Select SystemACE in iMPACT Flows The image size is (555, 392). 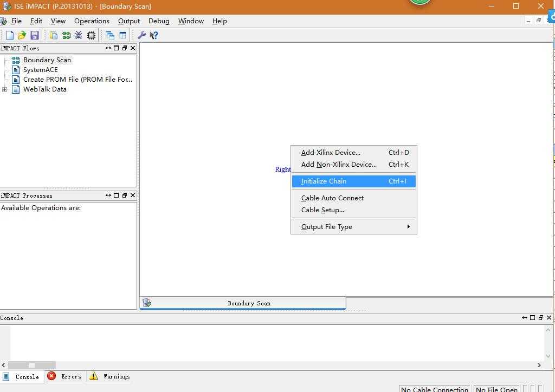coord(40,70)
